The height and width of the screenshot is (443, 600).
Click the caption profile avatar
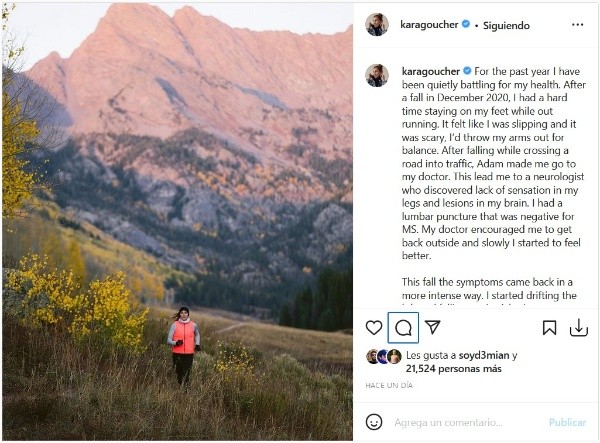[377, 75]
